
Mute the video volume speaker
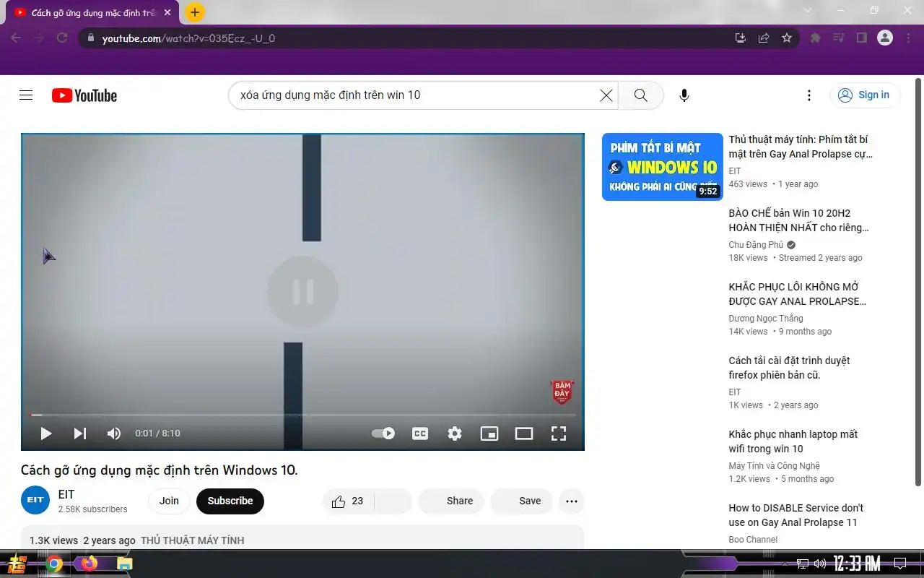(114, 433)
